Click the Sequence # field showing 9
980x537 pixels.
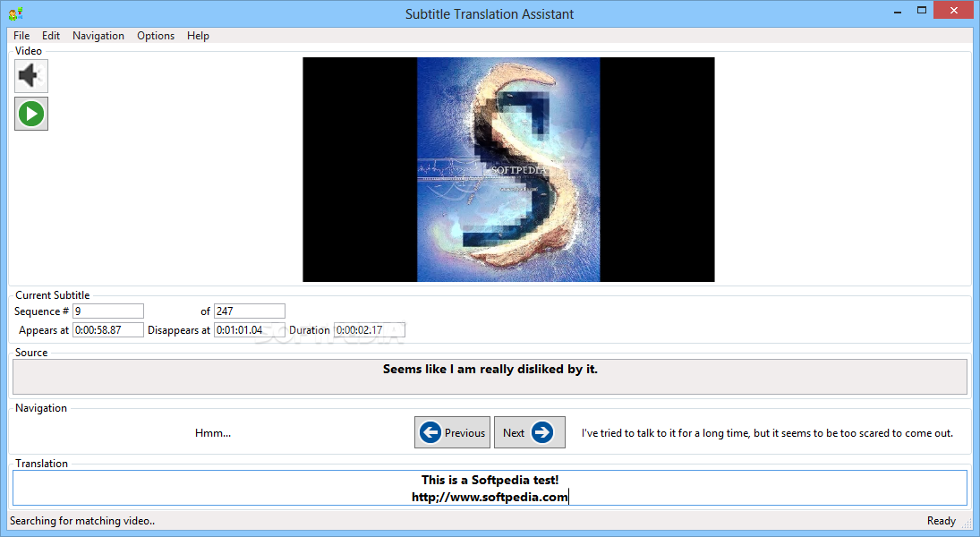pos(108,311)
